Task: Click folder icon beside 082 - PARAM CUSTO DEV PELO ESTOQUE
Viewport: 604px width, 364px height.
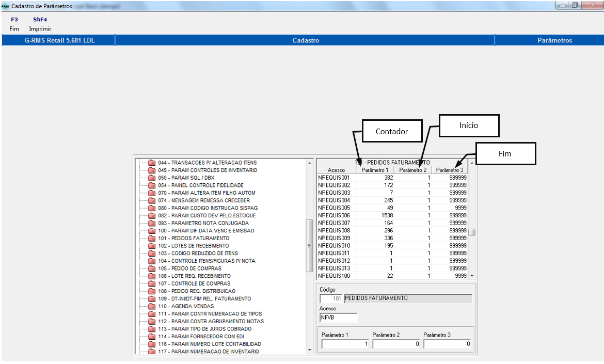Action: tap(152, 216)
